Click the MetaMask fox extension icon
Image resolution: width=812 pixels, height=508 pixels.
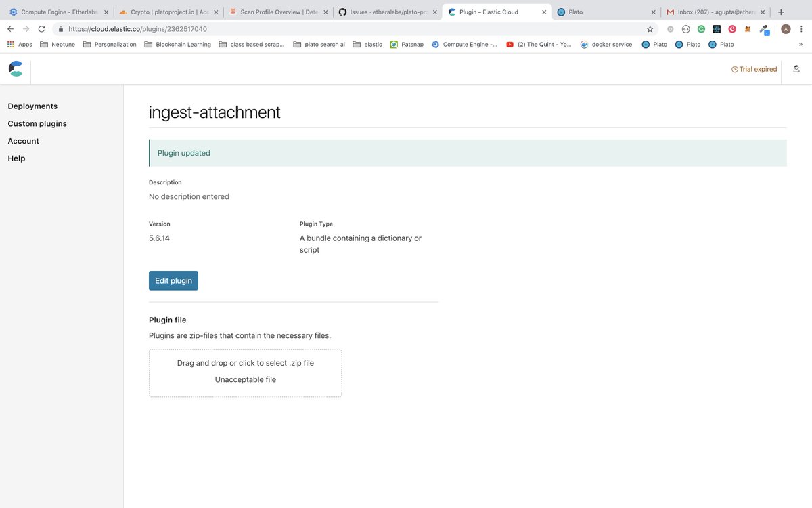(748, 29)
